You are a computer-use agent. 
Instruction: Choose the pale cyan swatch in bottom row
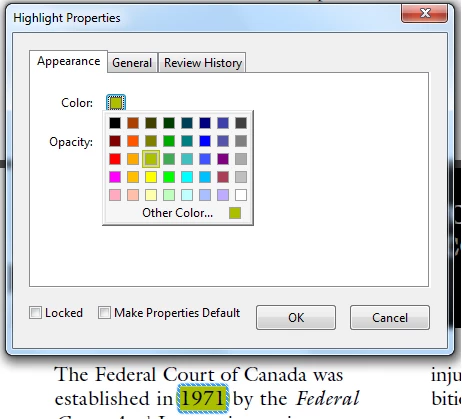point(187,195)
